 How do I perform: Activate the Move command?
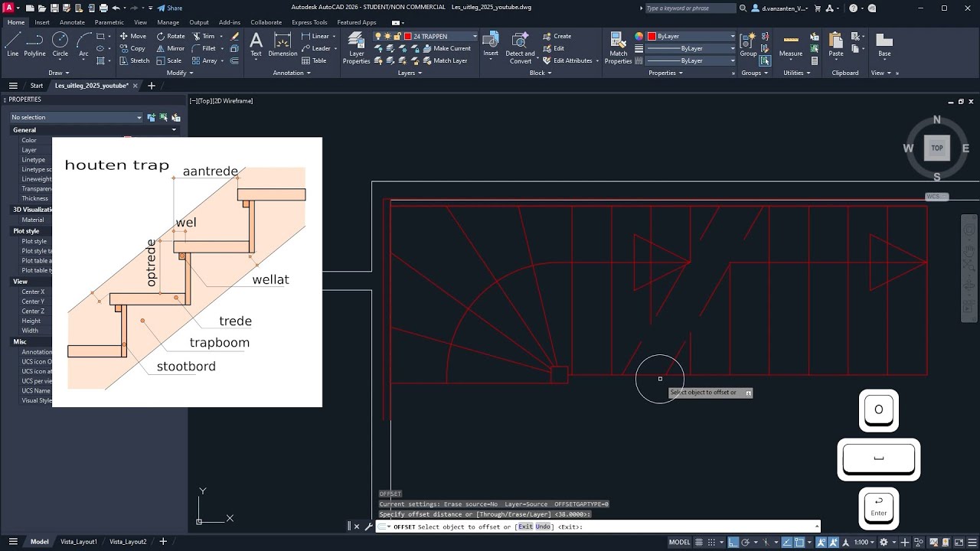click(132, 36)
